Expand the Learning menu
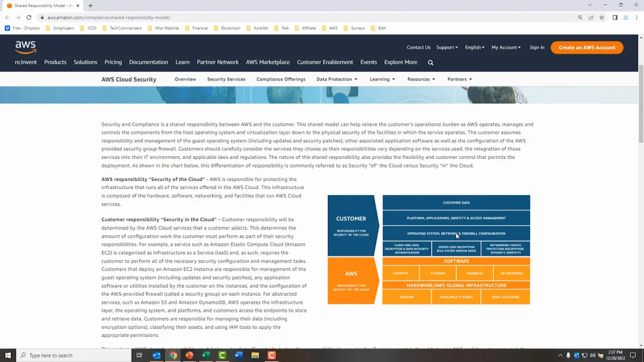The width and height of the screenshot is (644, 362). [382, 79]
